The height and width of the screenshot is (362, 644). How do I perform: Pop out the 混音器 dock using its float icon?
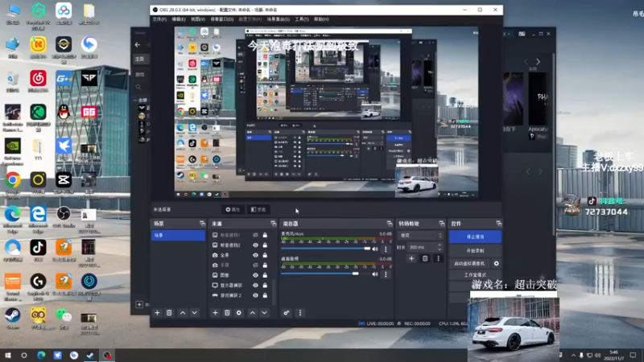(390, 224)
